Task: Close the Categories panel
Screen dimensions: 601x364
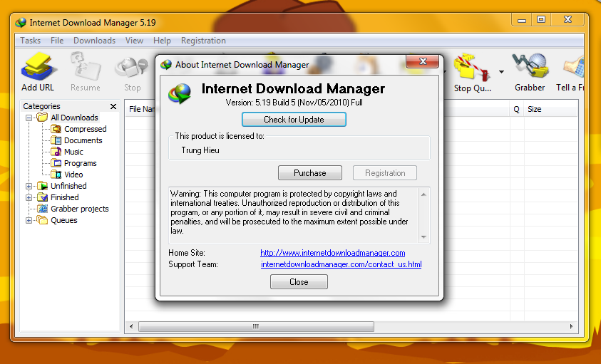Action: pyautogui.click(x=113, y=106)
